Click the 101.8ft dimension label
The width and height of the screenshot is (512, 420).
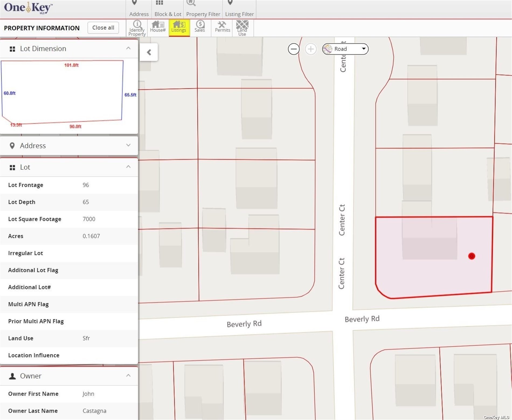pos(71,65)
